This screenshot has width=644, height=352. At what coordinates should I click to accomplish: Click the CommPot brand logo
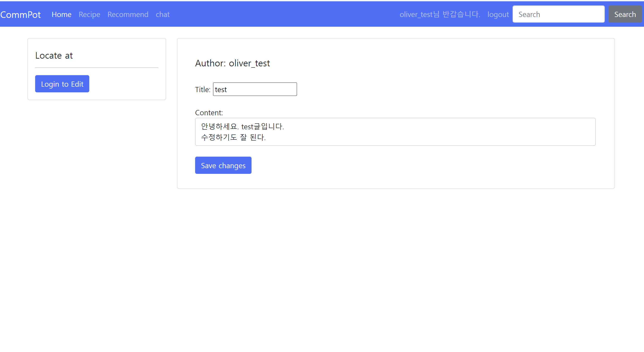(x=20, y=14)
